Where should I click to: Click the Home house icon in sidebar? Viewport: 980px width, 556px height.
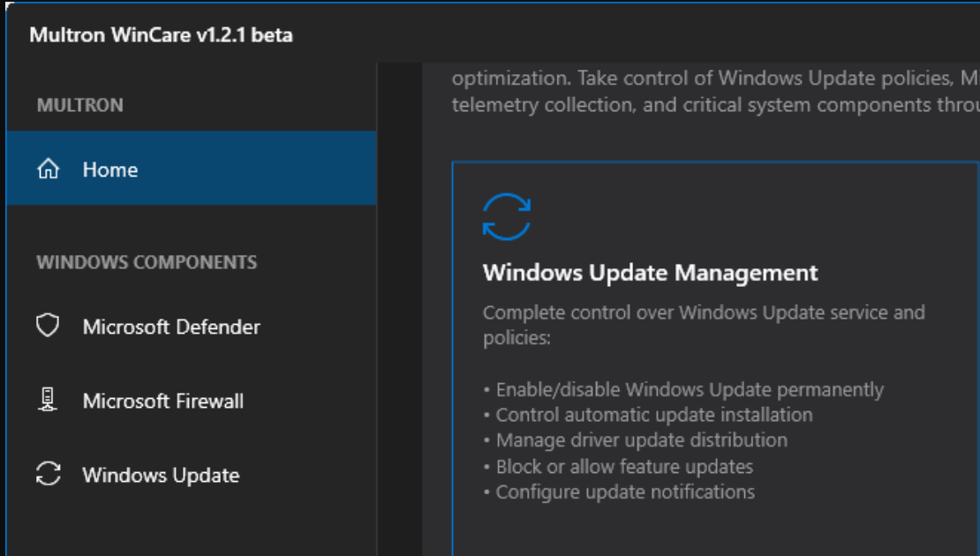tap(48, 169)
